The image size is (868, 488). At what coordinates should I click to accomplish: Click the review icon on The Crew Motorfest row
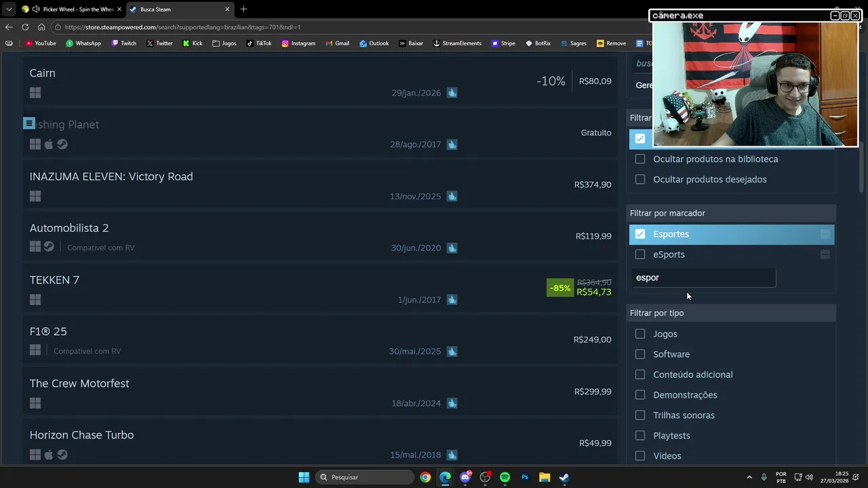[452, 403]
